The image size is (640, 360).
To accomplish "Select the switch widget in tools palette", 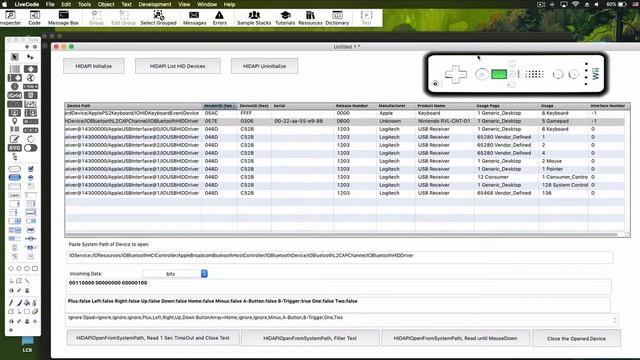I will pyautogui.click(x=31, y=148).
